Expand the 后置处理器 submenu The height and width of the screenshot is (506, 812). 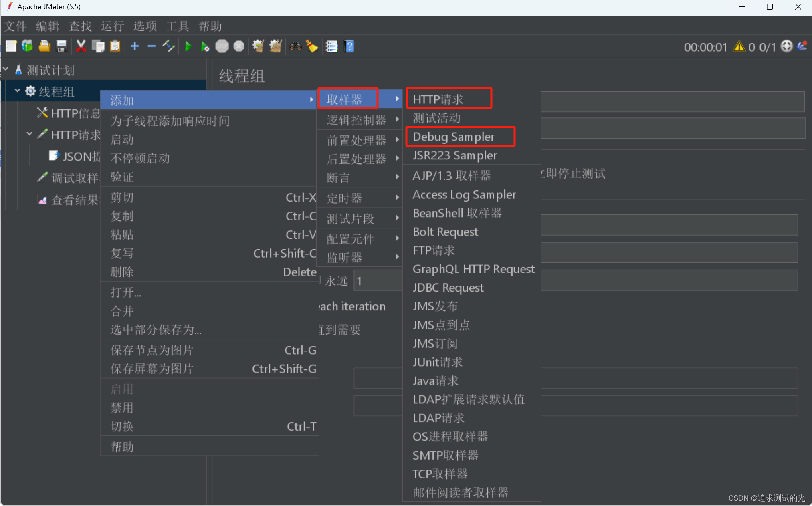coord(360,159)
